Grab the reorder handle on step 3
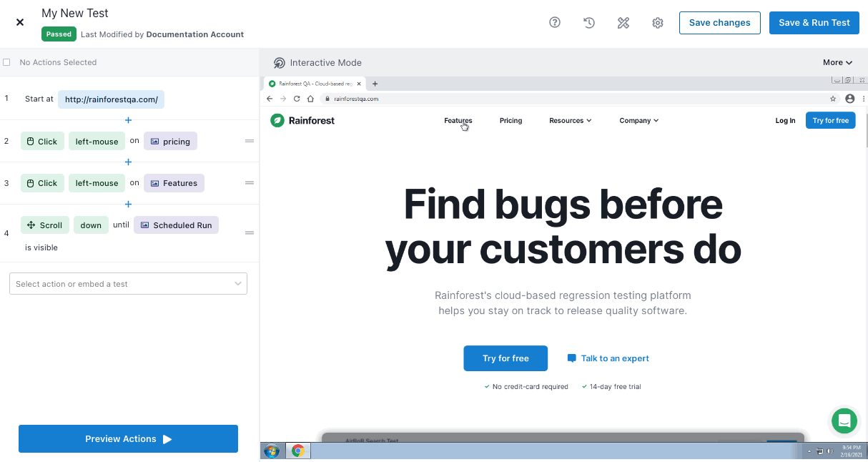Viewport: 868px width, 462px height. 250,183
